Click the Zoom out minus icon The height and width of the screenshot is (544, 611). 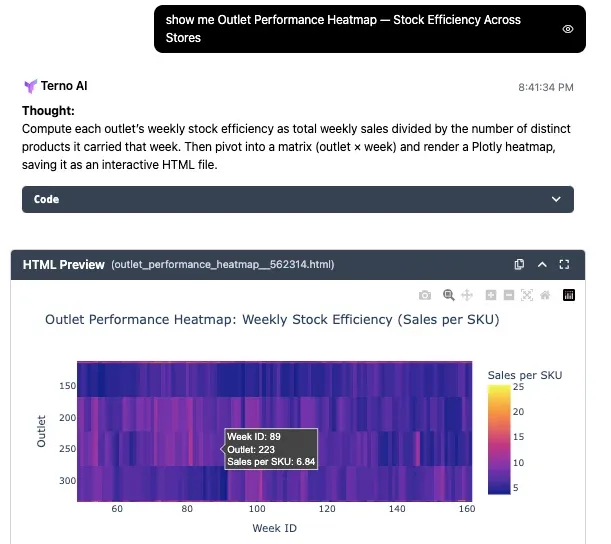(509, 295)
